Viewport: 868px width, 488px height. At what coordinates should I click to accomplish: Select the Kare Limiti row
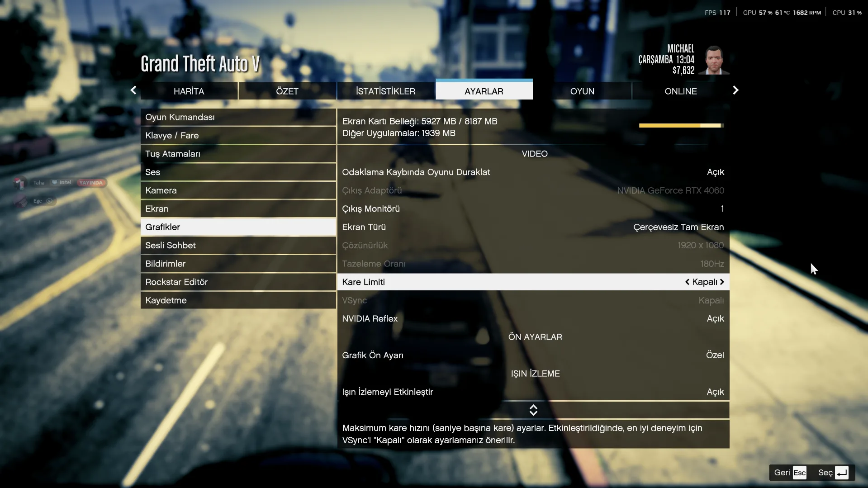pos(533,282)
